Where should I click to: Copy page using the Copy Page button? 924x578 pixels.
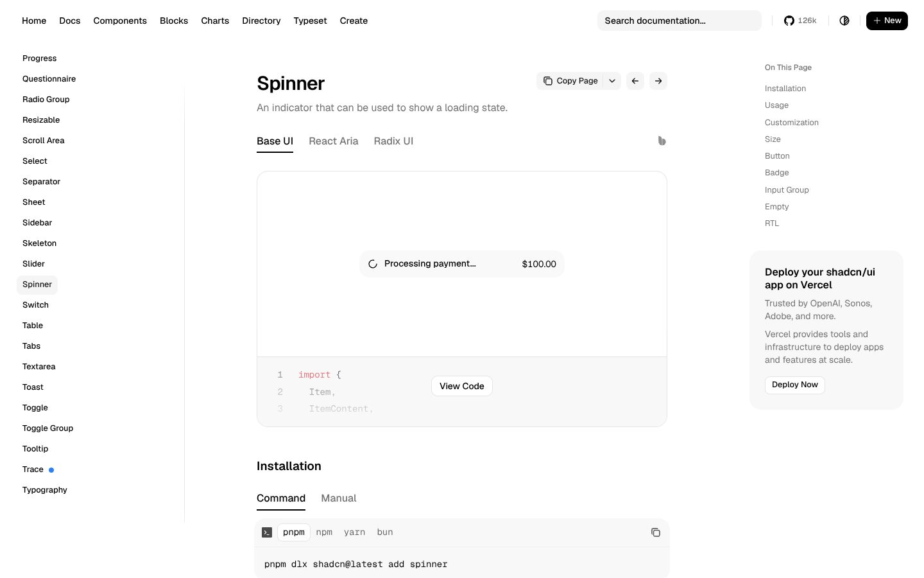pos(570,81)
